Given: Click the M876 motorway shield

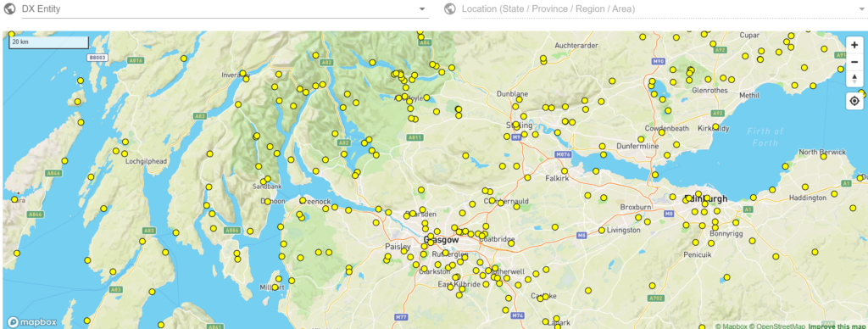Looking at the screenshot, I should (x=563, y=154).
